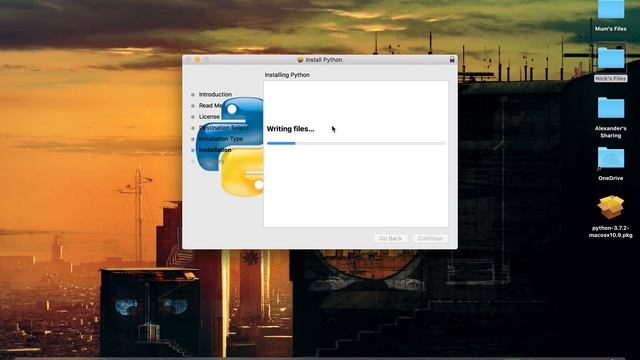Click the lock icon in installer title bar
This screenshot has height=360, width=640.
tap(452, 60)
